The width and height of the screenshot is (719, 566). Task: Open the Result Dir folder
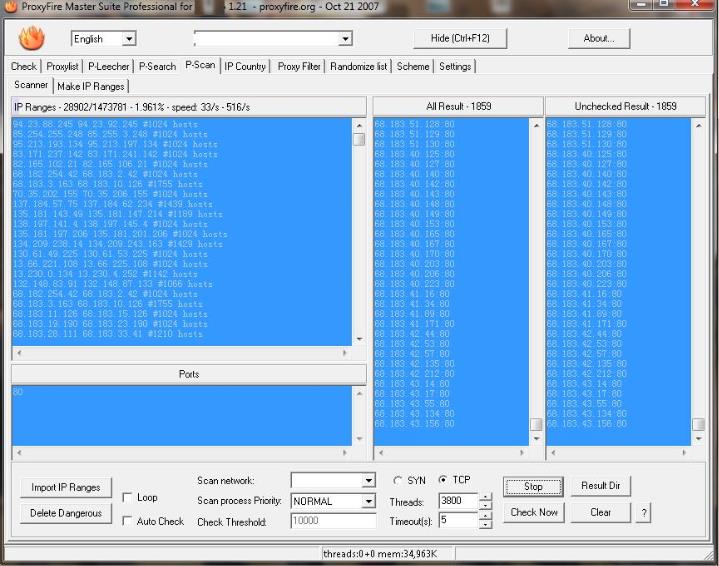pos(601,486)
